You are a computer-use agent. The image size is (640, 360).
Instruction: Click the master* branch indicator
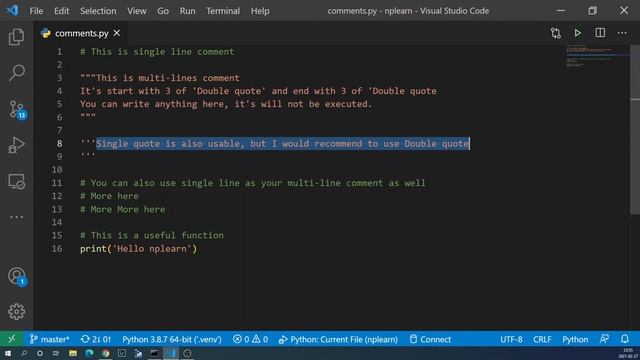tap(49, 339)
